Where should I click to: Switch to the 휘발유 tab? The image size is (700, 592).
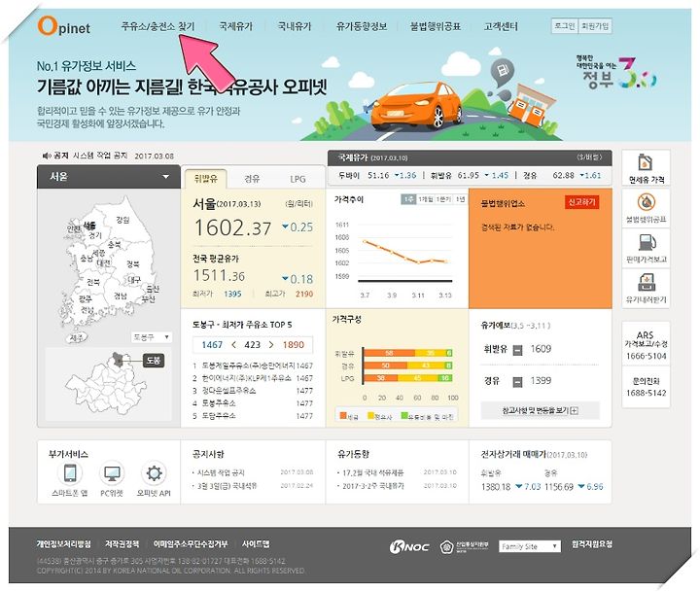(x=206, y=179)
